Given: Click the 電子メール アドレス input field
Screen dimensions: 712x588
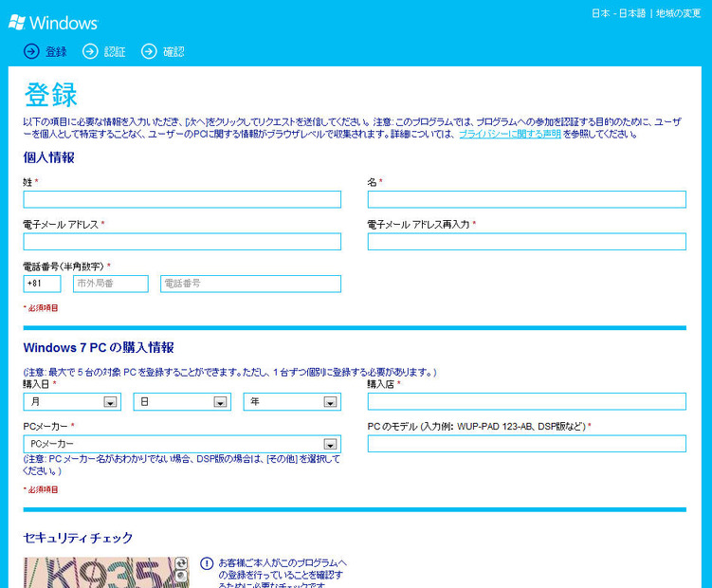Looking at the screenshot, I should click(182, 242).
